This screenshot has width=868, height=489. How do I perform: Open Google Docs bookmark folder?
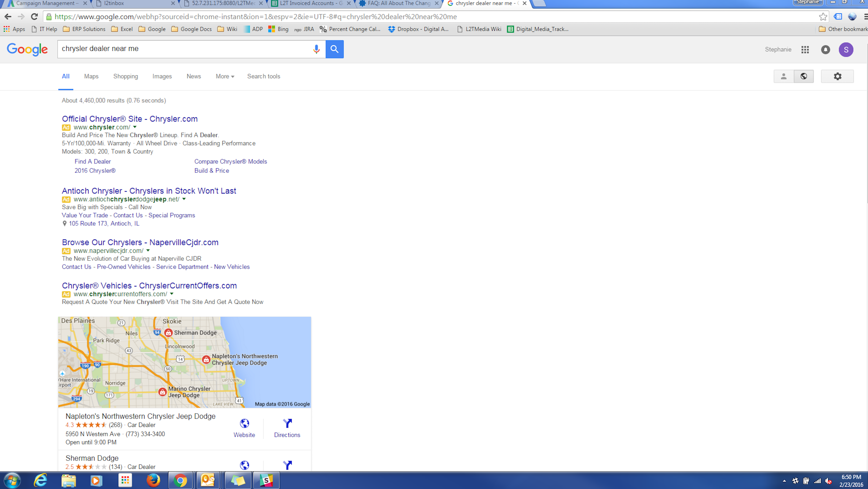click(x=191, y=29)
